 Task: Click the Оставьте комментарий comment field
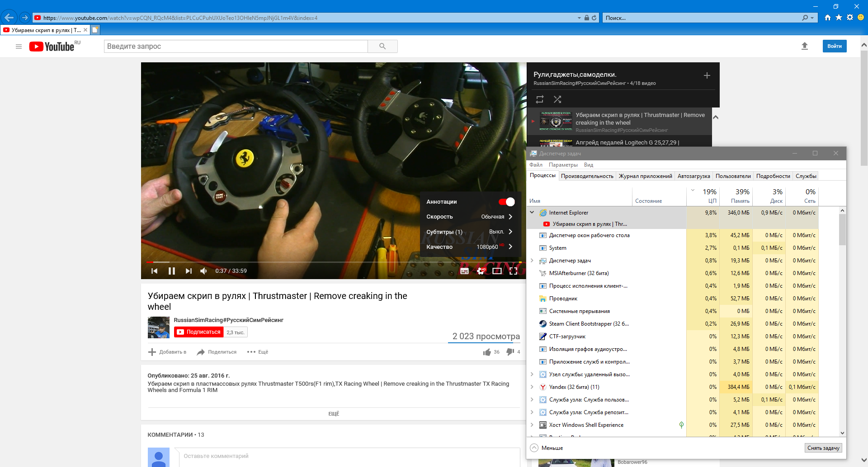pyautogui.click(x=347, y=457)
